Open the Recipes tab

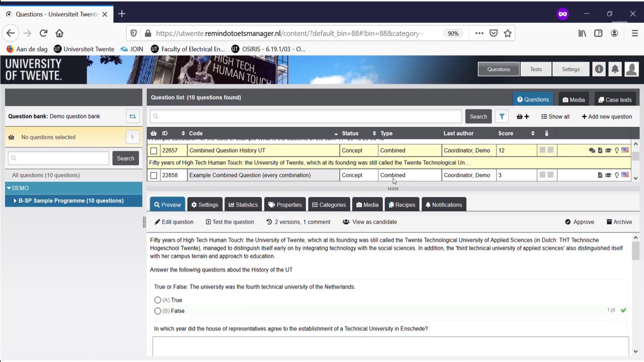402,205
